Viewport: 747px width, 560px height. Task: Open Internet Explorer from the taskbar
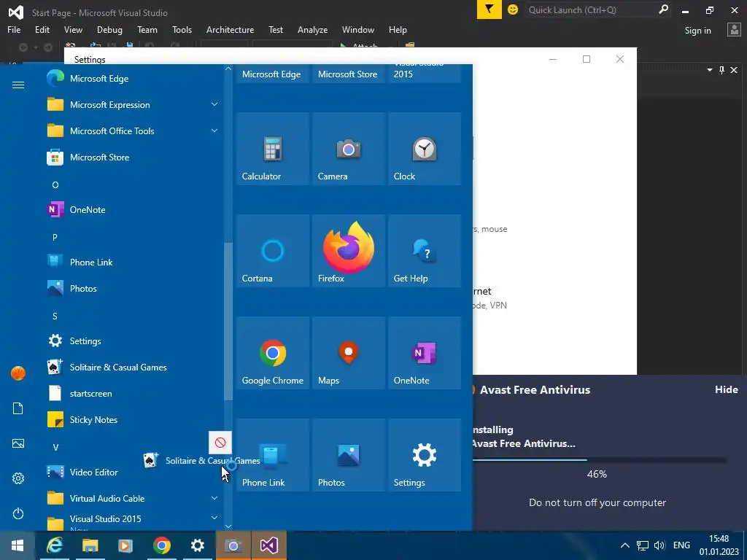coord(55,545)
